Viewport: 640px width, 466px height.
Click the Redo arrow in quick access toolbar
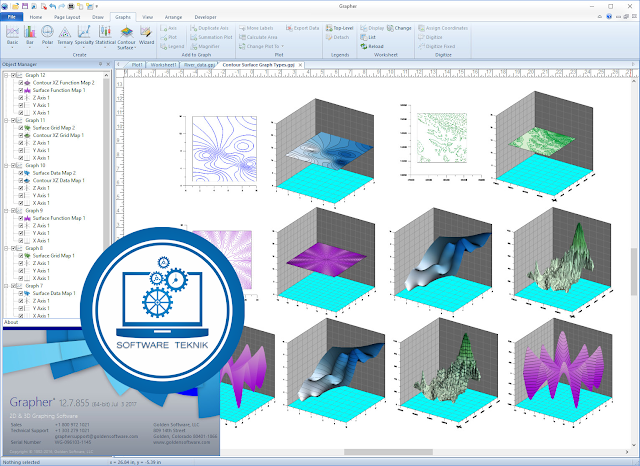pyautogui.click(x=62, y=6)
